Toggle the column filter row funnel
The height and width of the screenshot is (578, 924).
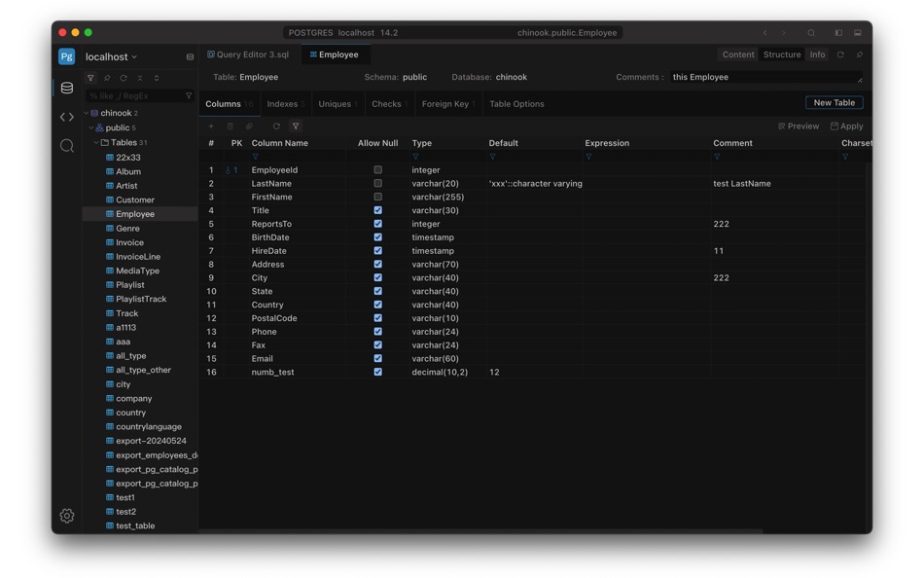(x=296, y=126)
